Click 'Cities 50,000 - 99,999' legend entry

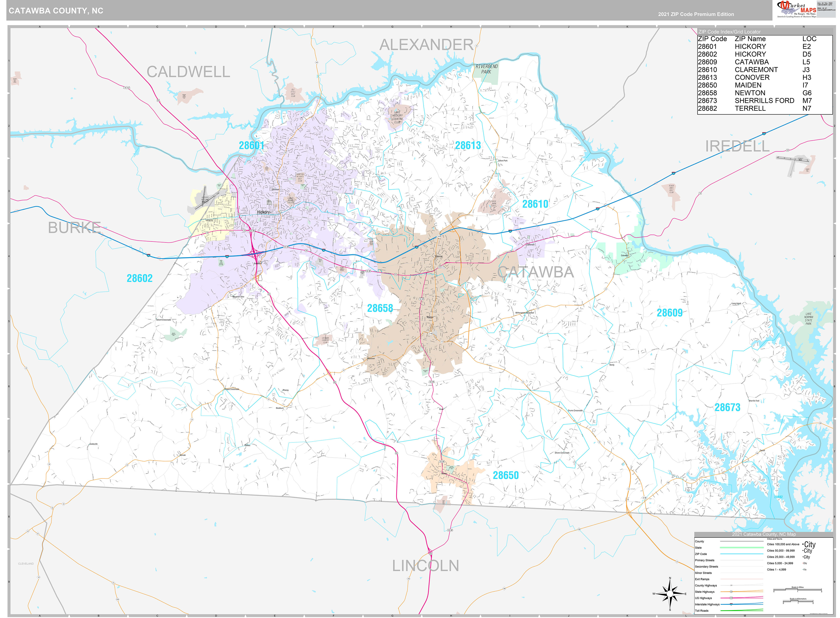click(781, 551)
